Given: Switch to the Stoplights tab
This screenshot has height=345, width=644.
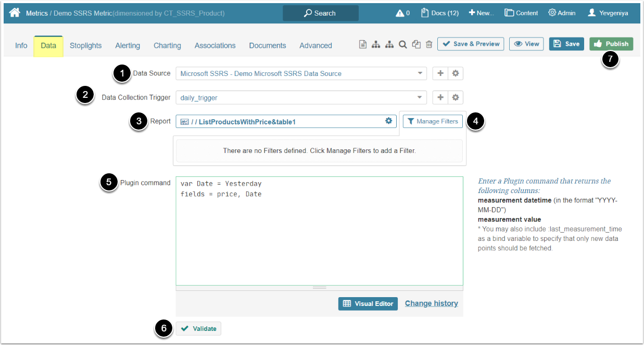Looking at the screenshot, I should (x=85, y=45).
